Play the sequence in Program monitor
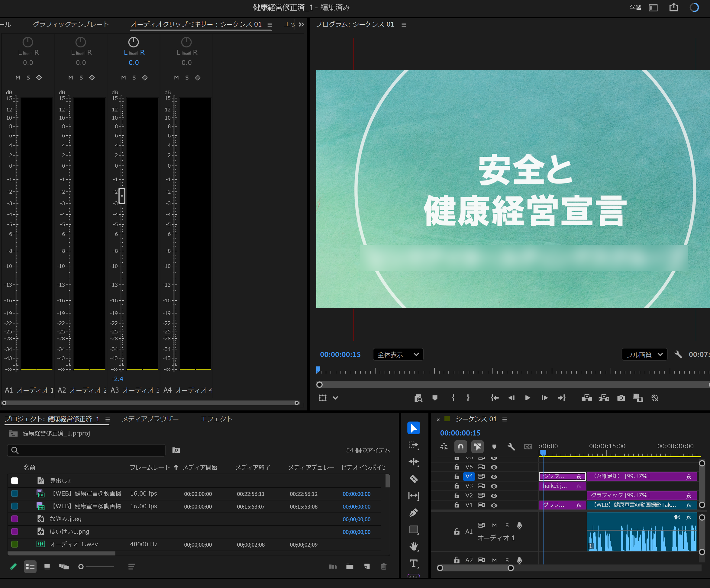 [x=528, y=398]
